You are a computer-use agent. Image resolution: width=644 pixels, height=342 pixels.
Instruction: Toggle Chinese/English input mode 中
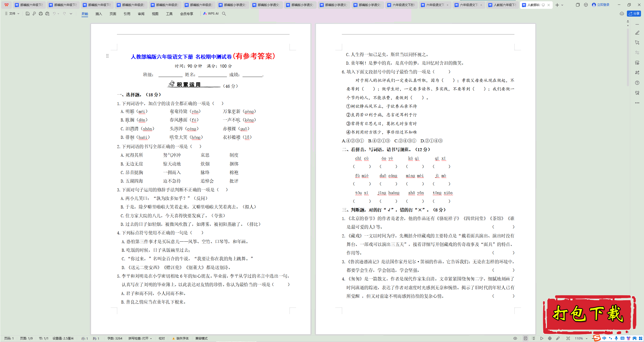coord(605,338)
